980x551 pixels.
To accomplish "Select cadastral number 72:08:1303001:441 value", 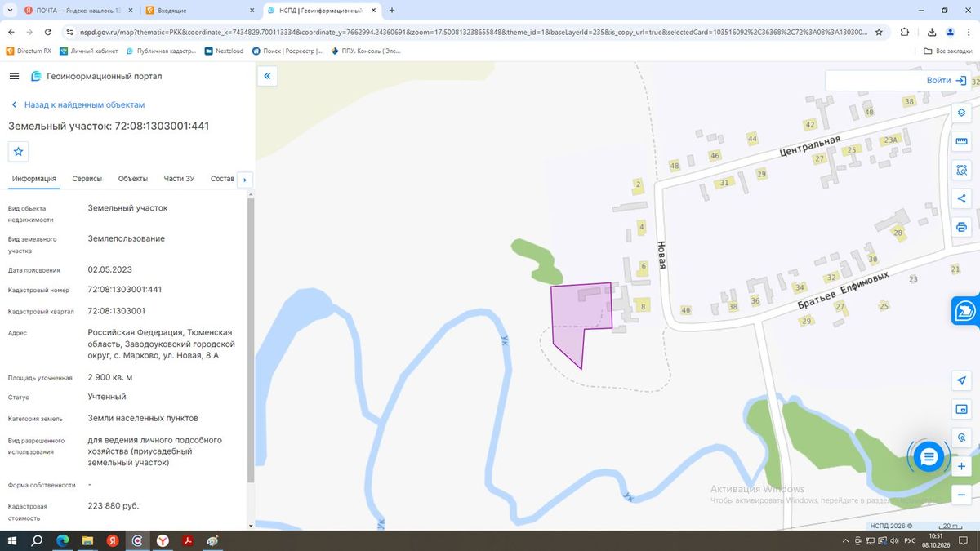I will click(x=125, y=289).
